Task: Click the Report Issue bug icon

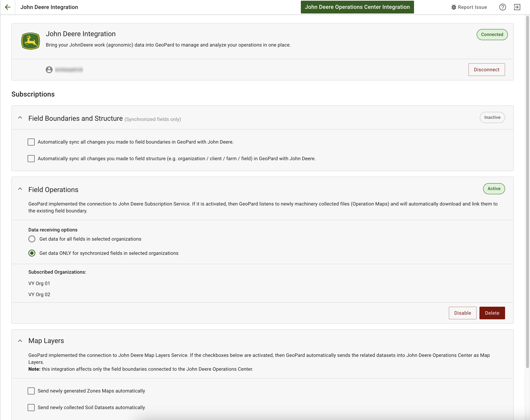Action: pos(453,7)
